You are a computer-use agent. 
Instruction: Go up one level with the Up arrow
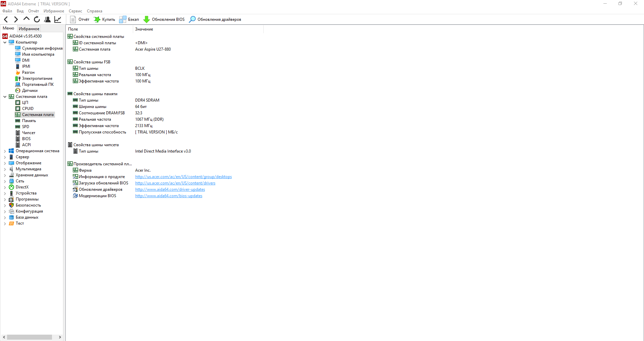tap(26, 19)
